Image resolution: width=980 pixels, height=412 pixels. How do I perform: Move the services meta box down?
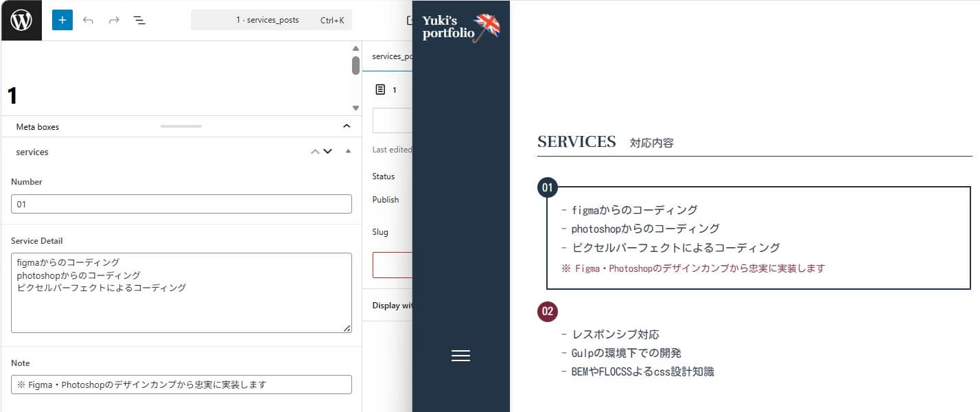point(327,152)
